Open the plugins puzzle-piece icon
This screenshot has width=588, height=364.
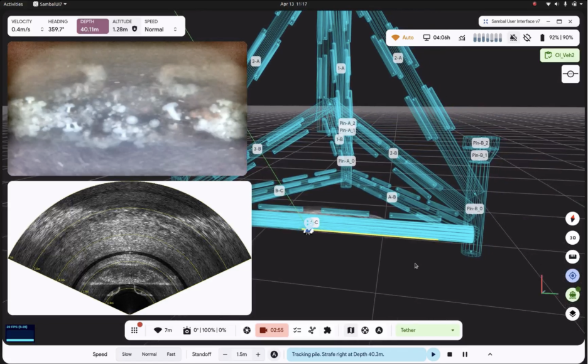click(327, 330)
